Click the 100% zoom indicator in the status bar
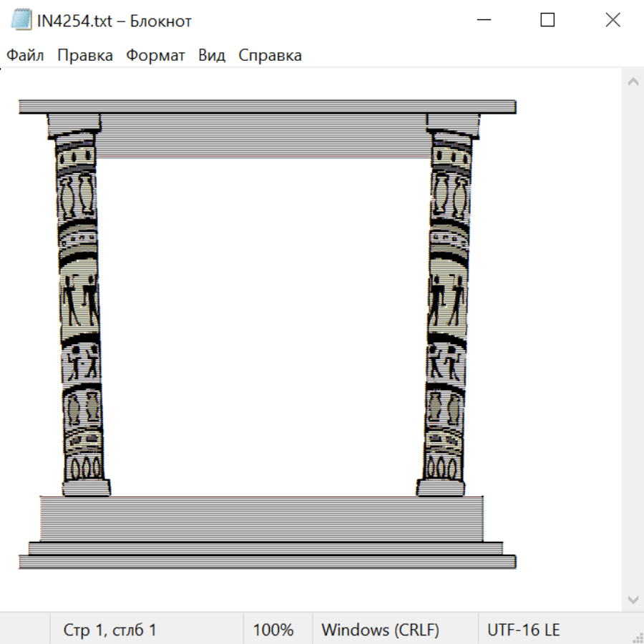 (273, 630)
